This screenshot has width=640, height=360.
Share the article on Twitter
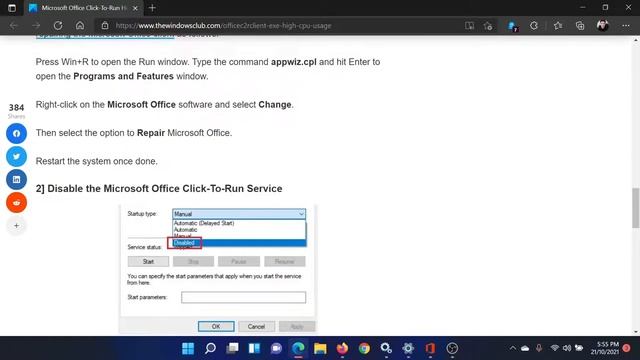tap(16, 156)
